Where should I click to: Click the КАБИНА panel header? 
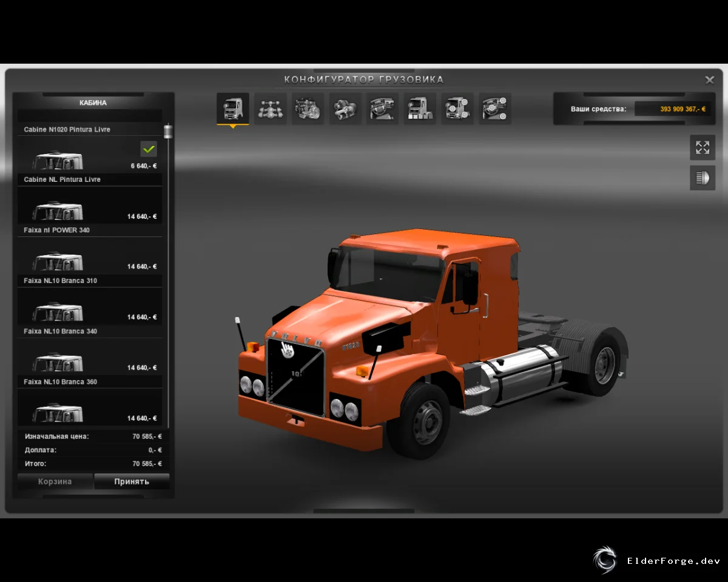(x=93, y=102)
